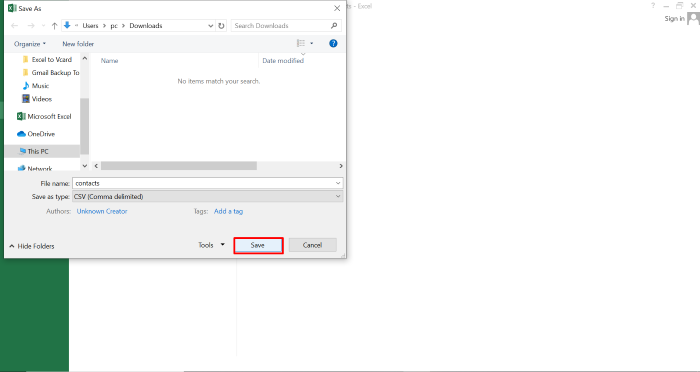Open the view options dropdown arrow
This screenshot has width=700, height=372.
(312, 43)
